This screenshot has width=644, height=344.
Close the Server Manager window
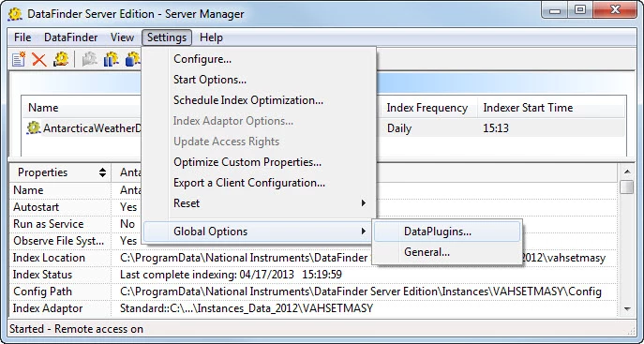point(615,10)
